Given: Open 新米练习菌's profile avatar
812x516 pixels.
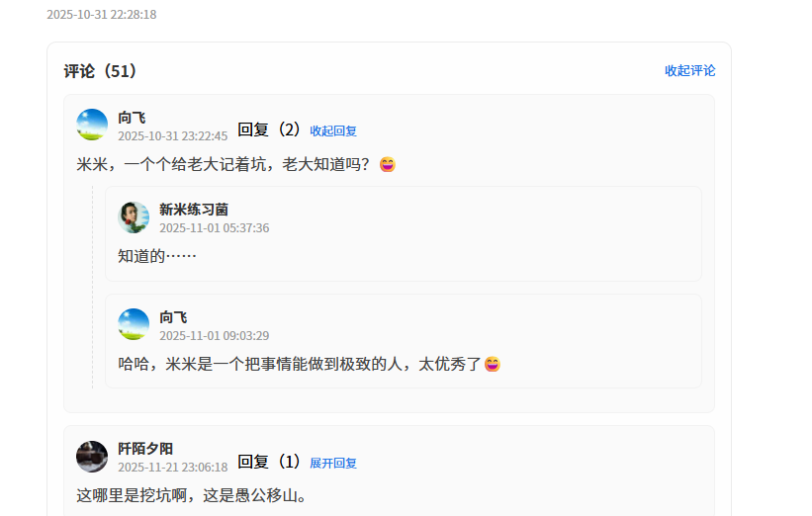Looking at the screenshot, I should click(134, 217).
